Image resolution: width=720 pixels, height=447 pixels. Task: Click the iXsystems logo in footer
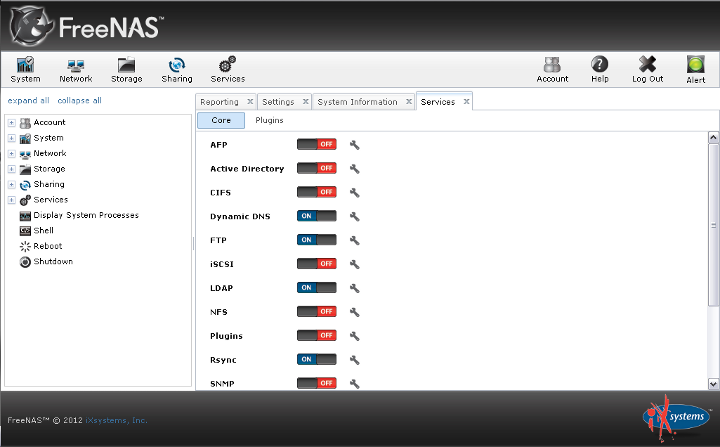[x=676, y=417]
